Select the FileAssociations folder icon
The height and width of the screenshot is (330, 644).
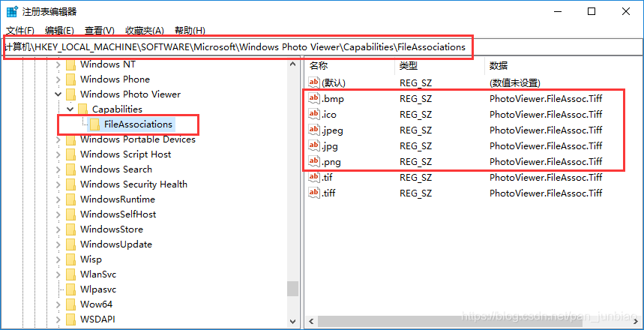(x=95, y=124)
